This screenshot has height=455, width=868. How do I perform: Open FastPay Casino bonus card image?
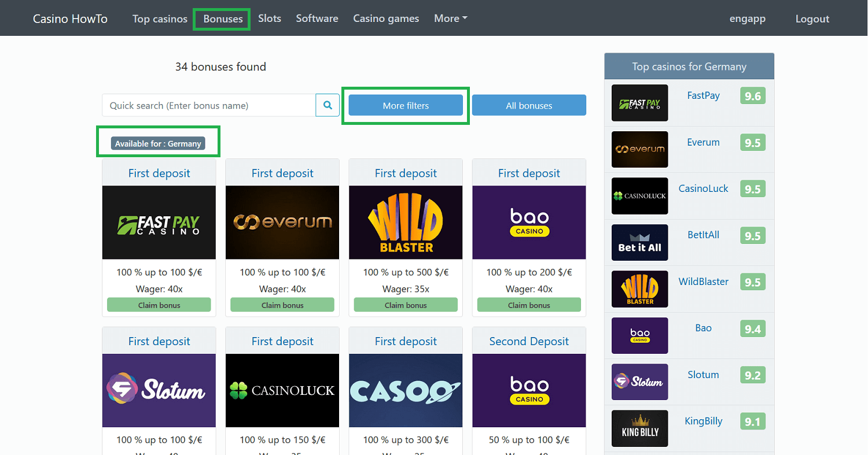[x=159, y=223]
